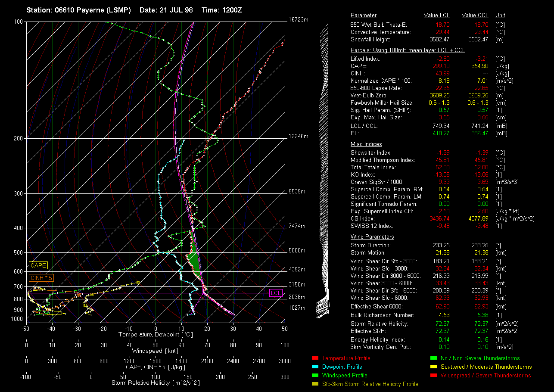
Task: Click the Wind Parameters section heading
Action: tap(372, 237)
